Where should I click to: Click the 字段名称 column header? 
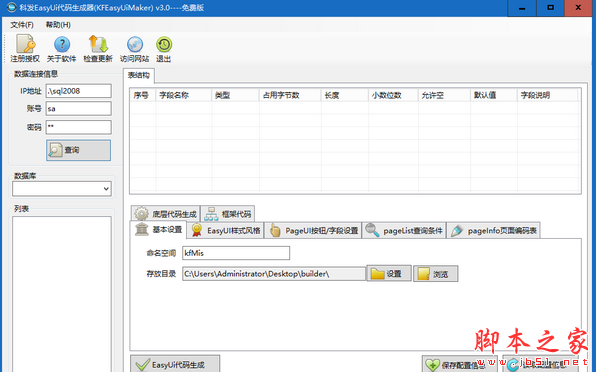183,95
